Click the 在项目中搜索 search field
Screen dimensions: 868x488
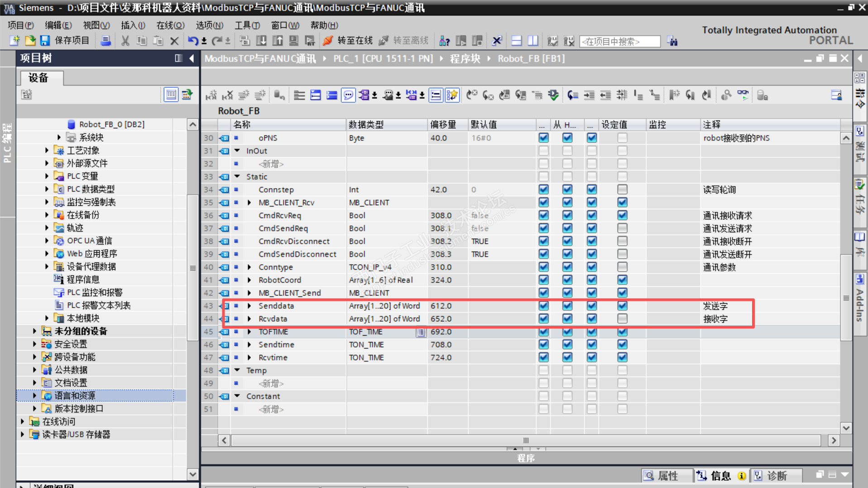pyautogui.click(x=619, y=41)
